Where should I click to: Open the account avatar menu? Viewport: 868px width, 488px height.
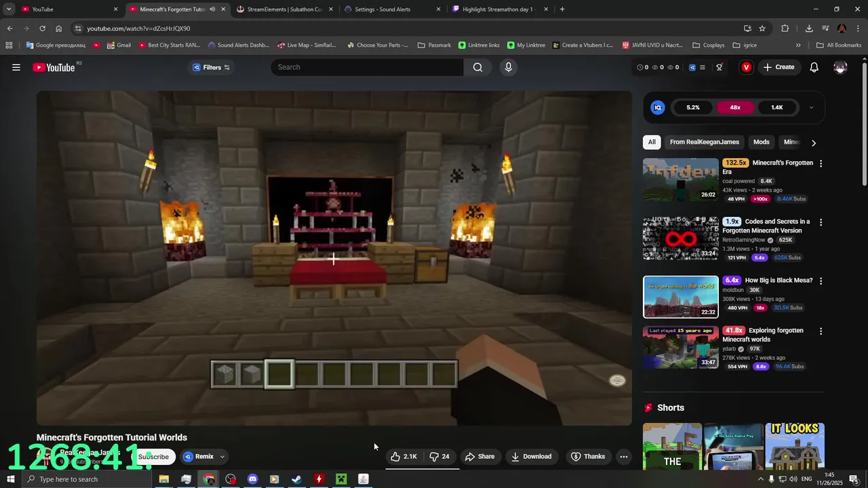pos(840,67)
